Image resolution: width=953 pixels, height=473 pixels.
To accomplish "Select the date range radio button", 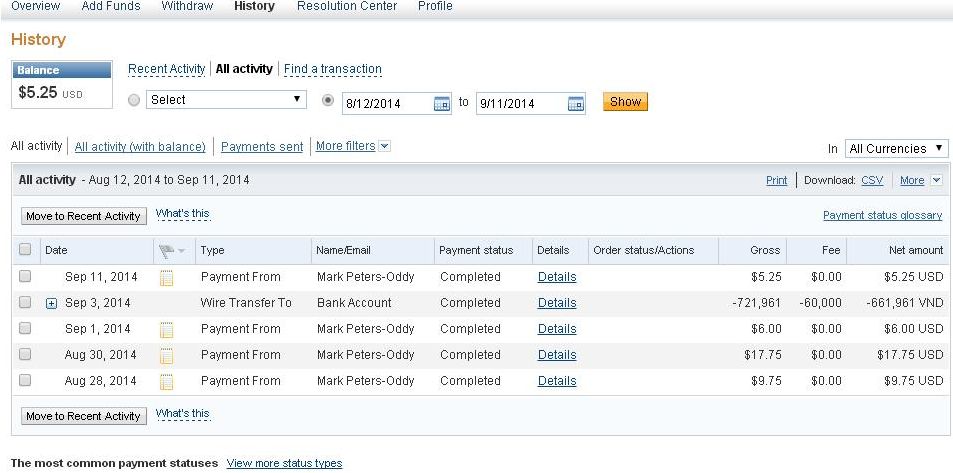I will (x=329, y=101).
